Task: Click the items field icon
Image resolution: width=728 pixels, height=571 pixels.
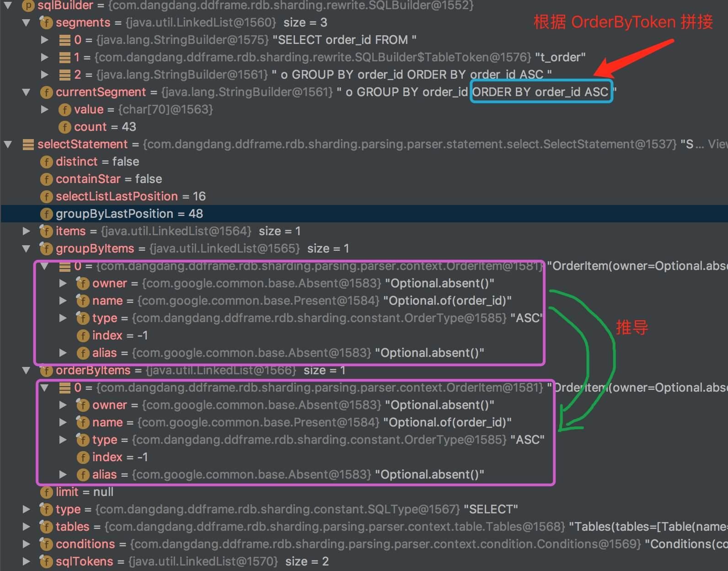Action: [x=46, y=231]
